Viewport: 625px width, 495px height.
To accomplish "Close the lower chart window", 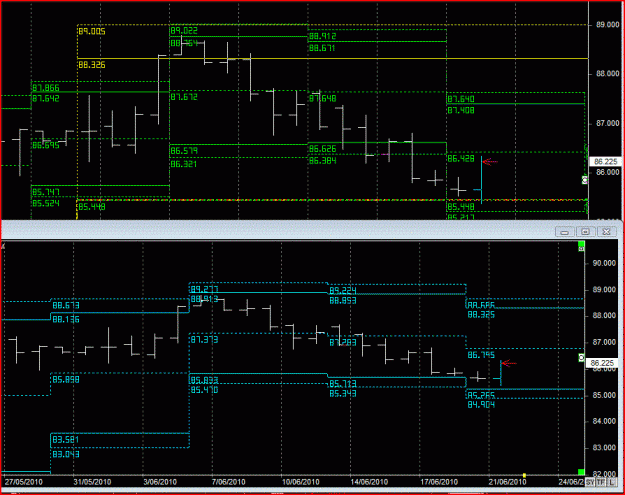I will coord(606,232).
